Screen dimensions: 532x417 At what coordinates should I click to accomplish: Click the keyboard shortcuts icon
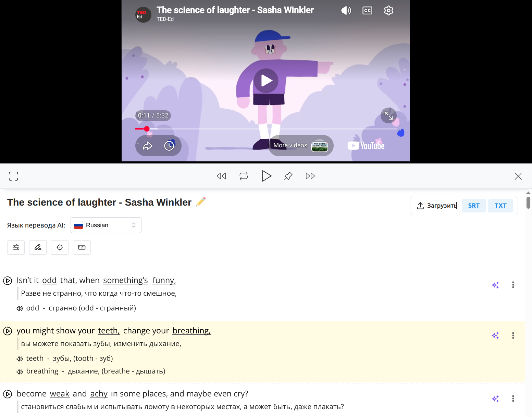tap(82, 247)
